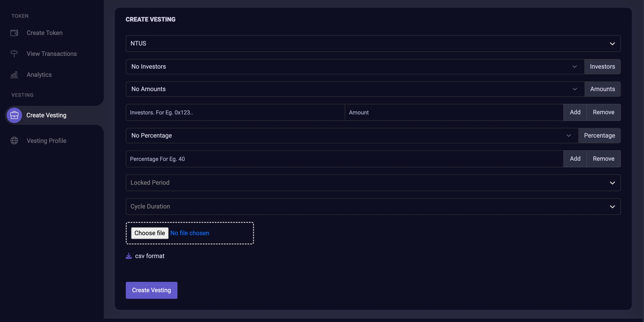Click the Create Token wallet icon
The image size is (644, 322).
[x=14, y=33]
